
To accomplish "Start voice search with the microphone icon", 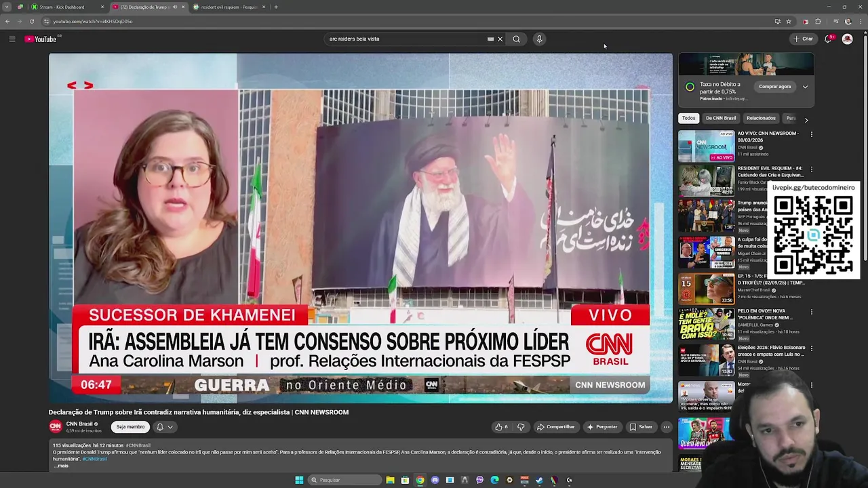I will pyautogui.click(x=539, y=39).
